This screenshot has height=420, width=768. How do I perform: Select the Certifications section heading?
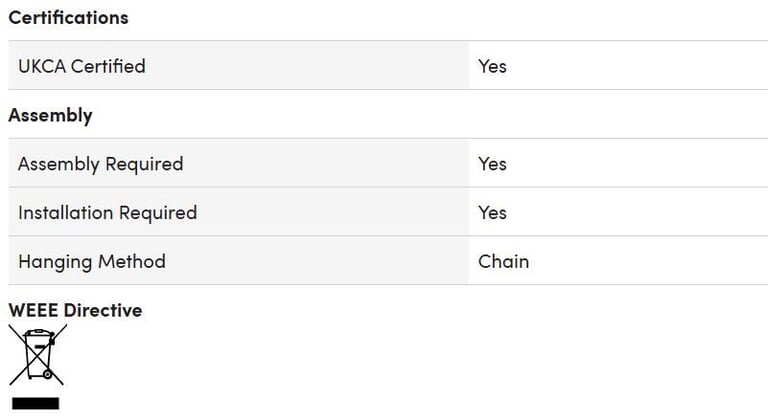(69, 18)
